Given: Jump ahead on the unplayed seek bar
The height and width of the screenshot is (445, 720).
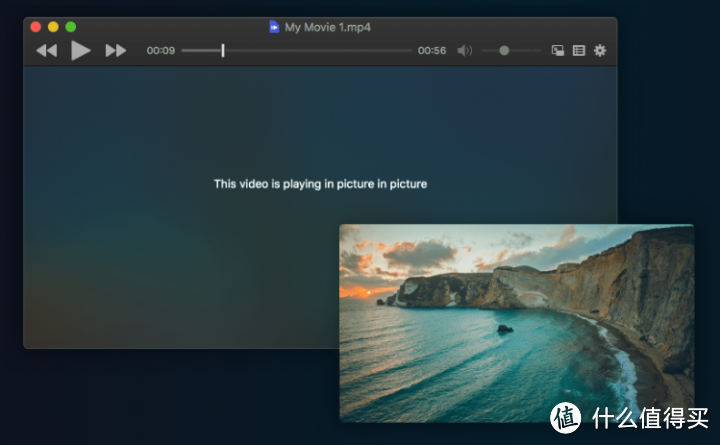Looking at the screenshot, I should pyautogui.click(x=320, y=50).
